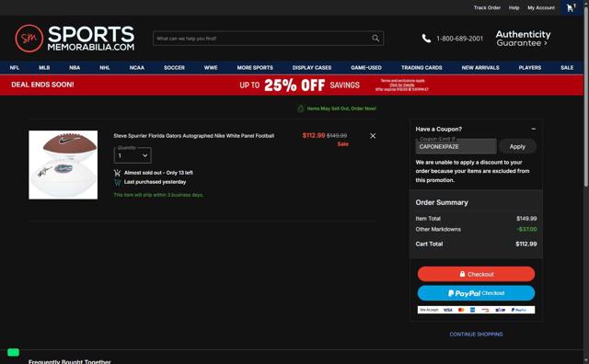Open the NFL menu
The image size is (589, 364).
tap(15, 67)
